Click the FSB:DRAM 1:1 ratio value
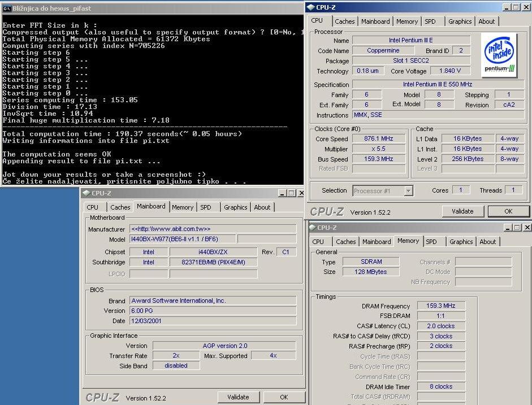Viewport: 532px width, 405px height. click(441, 316)
